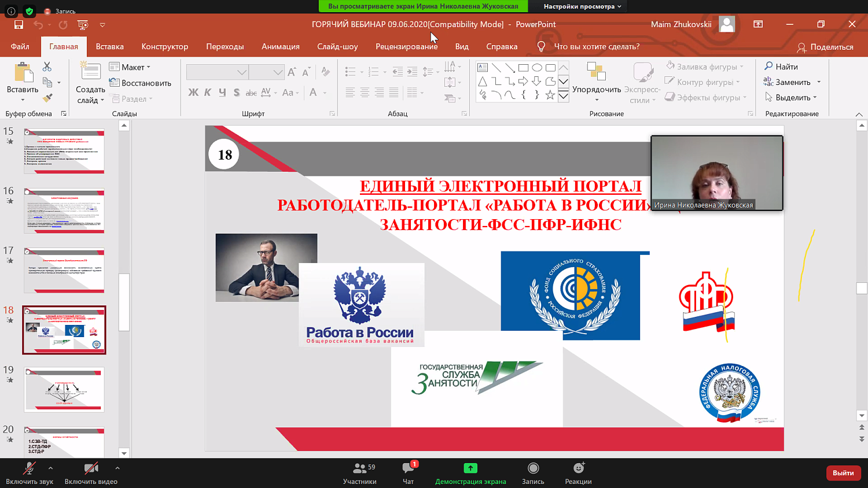Switch to the Конструктор tab
The height and width of the screenshot is (488, 868).
(165, 47)
